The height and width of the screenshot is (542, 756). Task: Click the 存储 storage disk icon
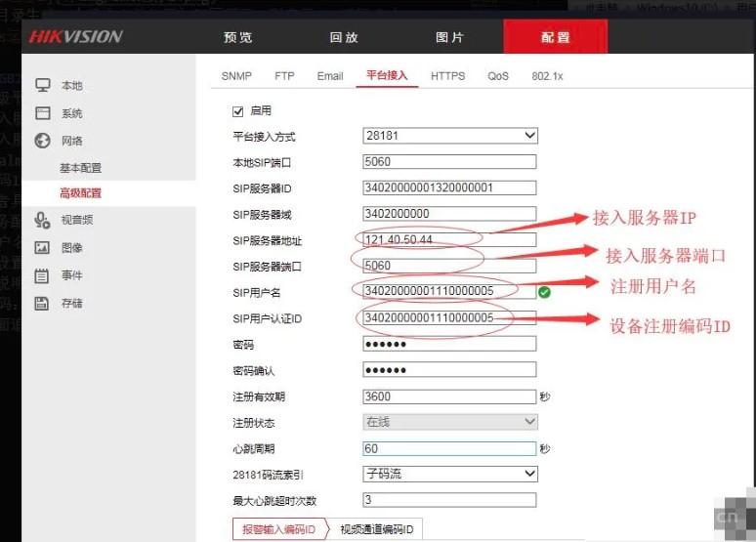pyautogui.click(x=43, y=303)
